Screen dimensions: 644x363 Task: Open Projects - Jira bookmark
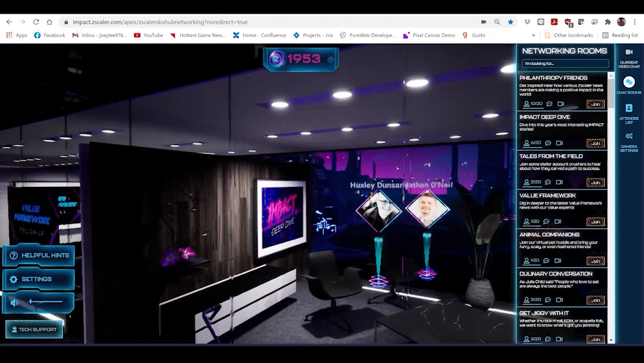[313, 35]
